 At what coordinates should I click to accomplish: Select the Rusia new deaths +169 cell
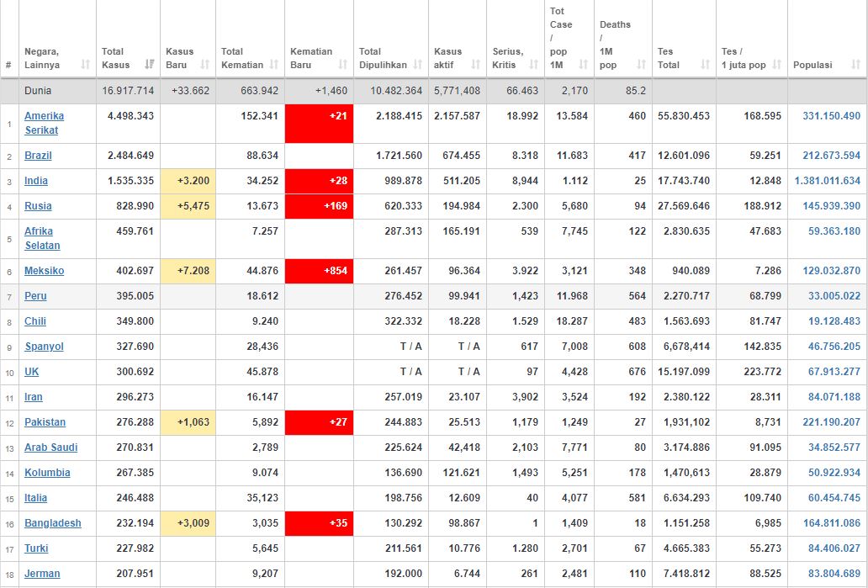[x=320, y=207]
